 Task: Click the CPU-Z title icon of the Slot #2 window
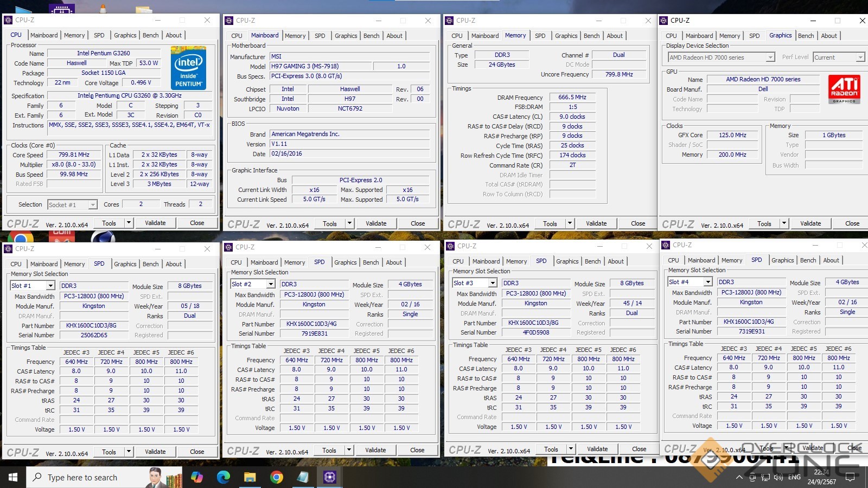228,247
